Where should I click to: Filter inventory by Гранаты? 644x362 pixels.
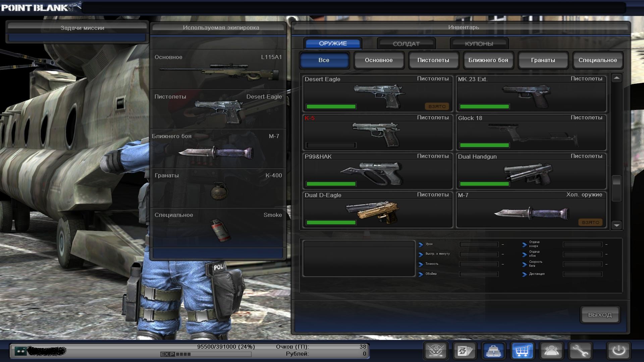[x=543, y=60]
